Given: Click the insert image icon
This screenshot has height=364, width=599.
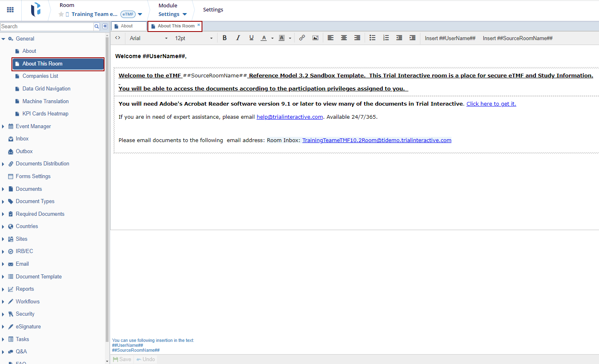Looking at the screenshot, I should click(x=315, y=38).
